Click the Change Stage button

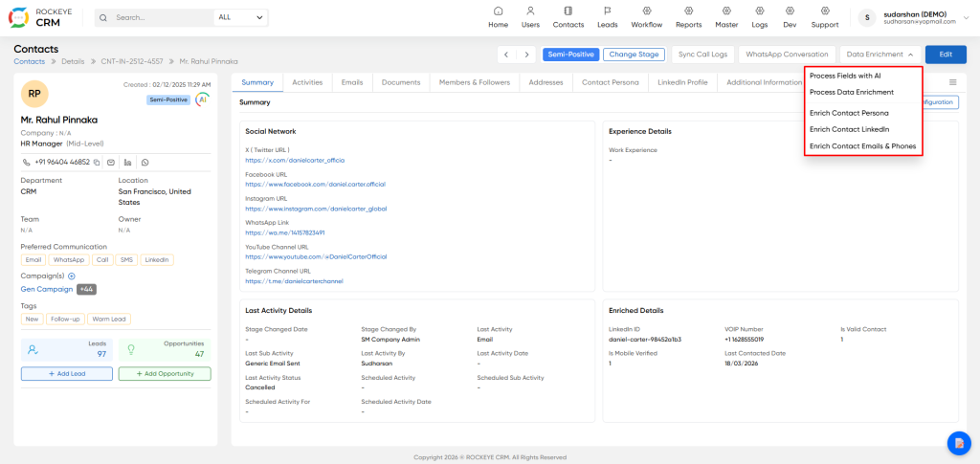[634, 55]
